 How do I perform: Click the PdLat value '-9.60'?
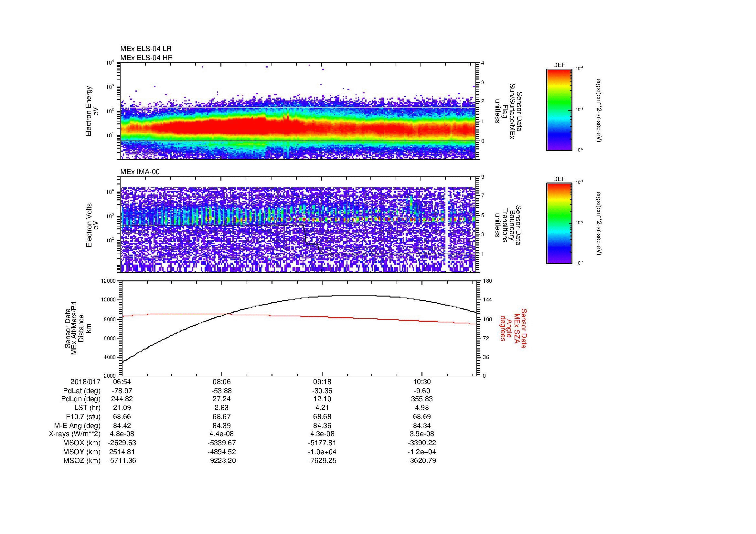422,391
